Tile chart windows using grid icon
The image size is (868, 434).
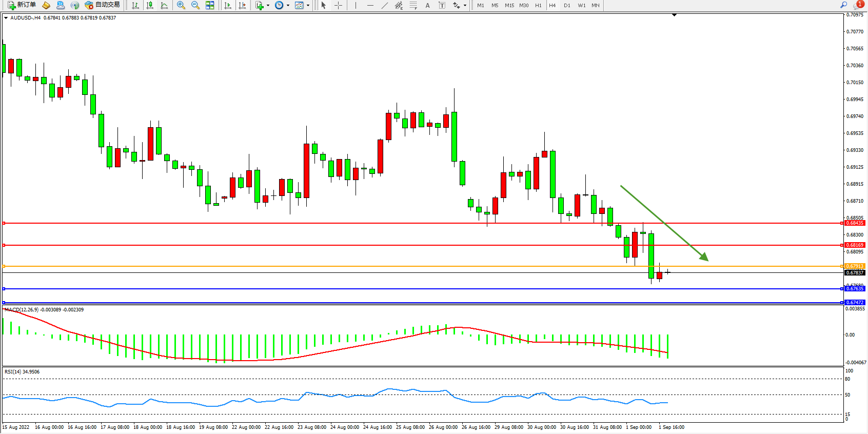tap(210, 5)
